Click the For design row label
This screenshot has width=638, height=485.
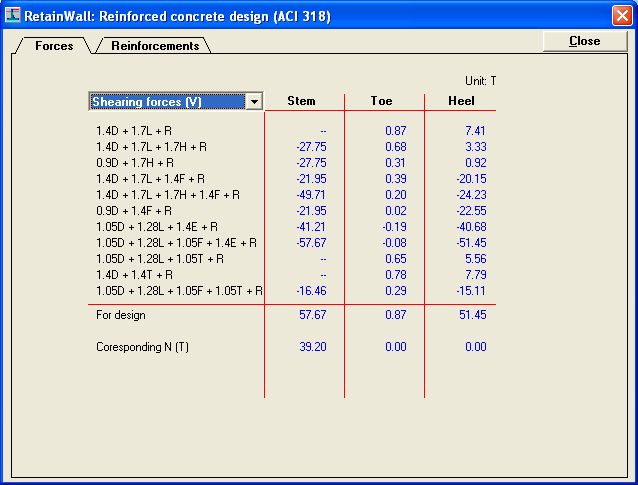tap(121, 315)
